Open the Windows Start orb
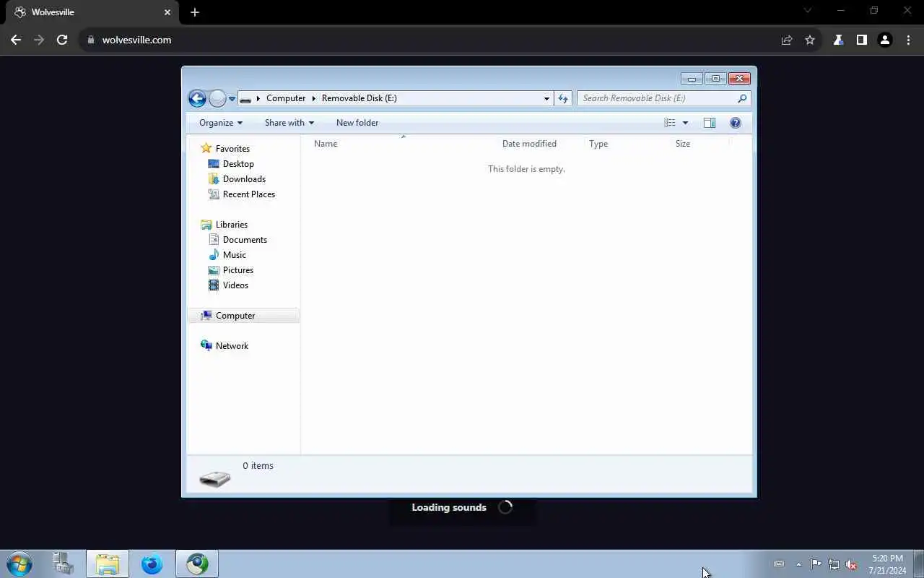 pyautogui.click(x=19, y=564)
